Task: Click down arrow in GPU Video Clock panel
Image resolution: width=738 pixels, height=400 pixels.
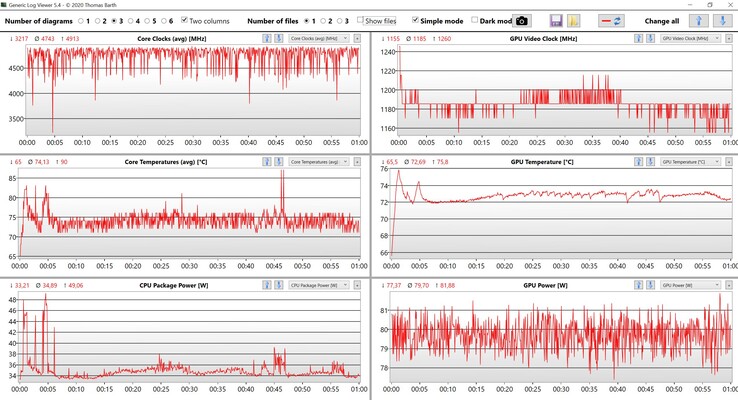Action: 650,39
